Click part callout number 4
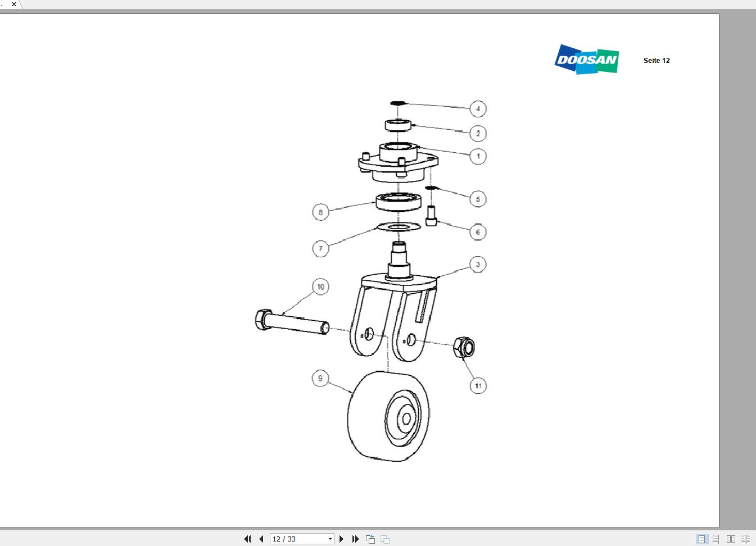The height and width of the screenshot is (546, 756). [x=478, y=108]
